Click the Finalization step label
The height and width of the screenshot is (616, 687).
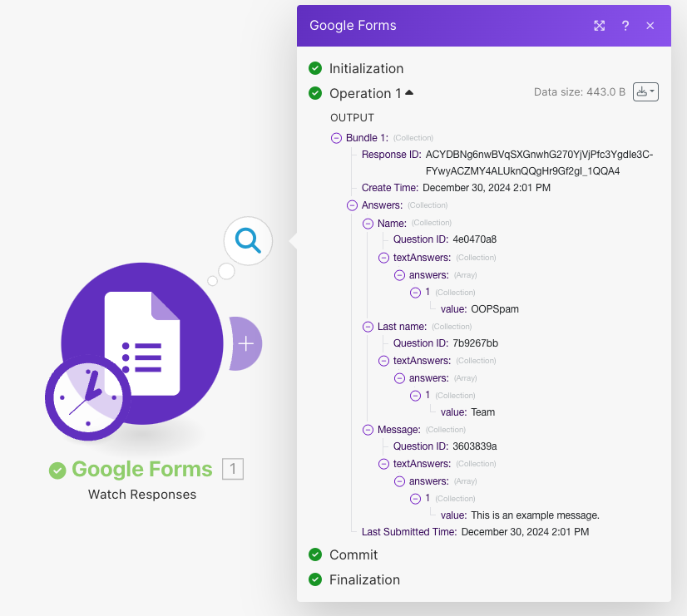[364, 580]
